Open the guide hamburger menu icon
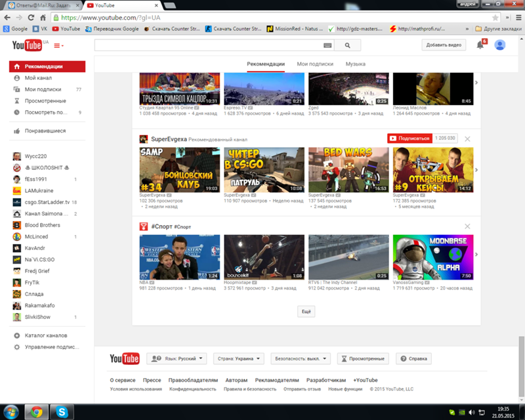 pyautogui.click(x=59, y=45)
